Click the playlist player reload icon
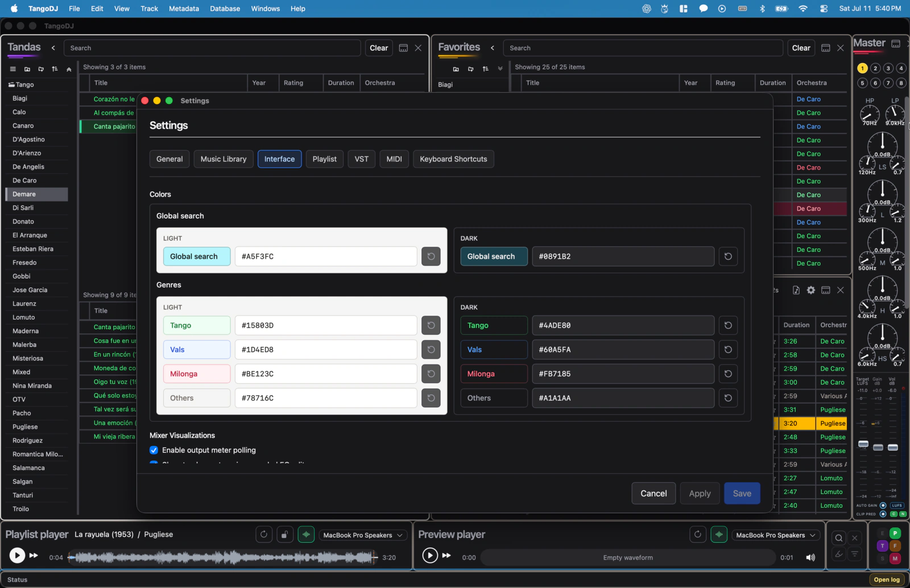Screen dimensions: 910x588 pyautogui.click(x=264, y=535)
